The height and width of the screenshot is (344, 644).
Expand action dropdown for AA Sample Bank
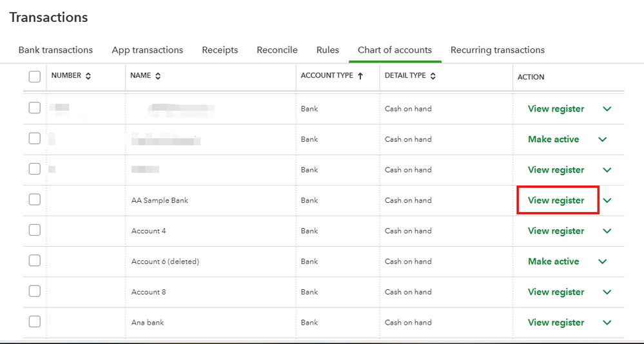607,200
